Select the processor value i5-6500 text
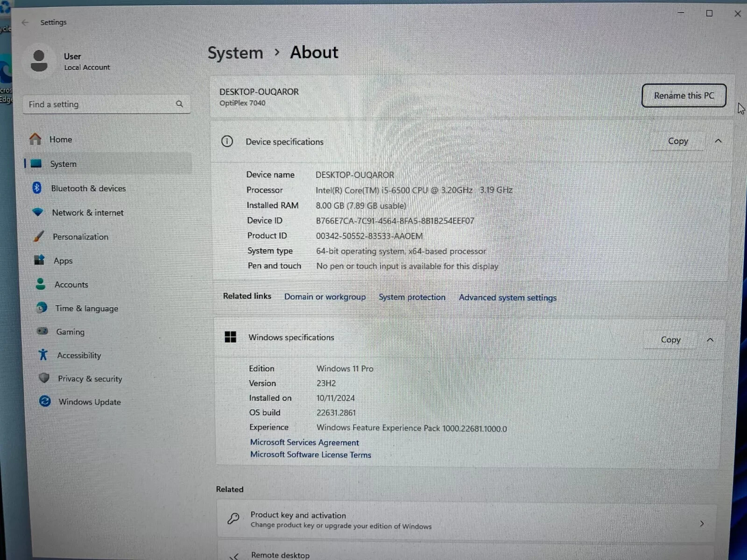Screen dimensions: 747x560 click(414, 190)
